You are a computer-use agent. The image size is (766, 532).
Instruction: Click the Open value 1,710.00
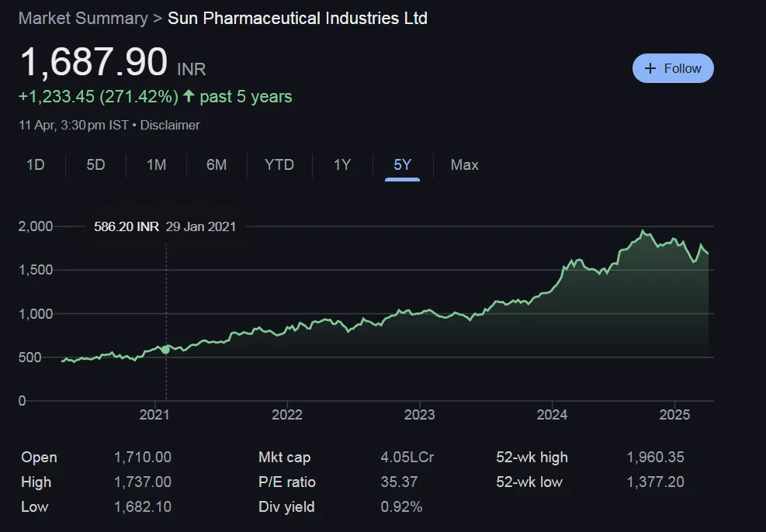(x=143, y=458)
